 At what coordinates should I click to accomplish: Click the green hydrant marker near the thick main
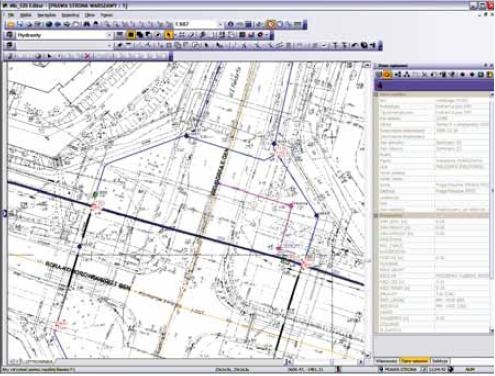[95, 194]
